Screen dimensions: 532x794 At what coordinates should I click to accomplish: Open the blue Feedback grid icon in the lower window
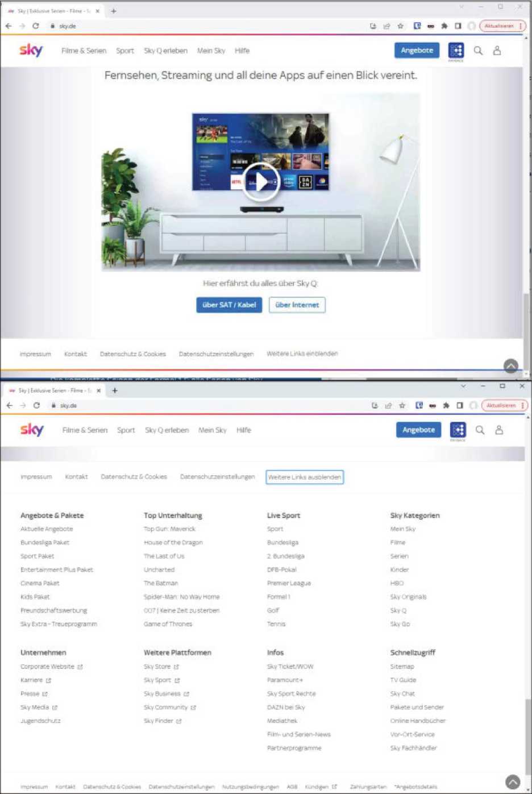[x=458, y=430]
